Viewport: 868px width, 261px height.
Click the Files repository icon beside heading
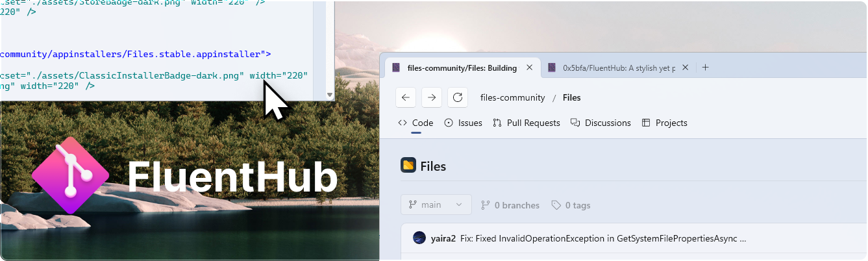click(x=408, y=166)
